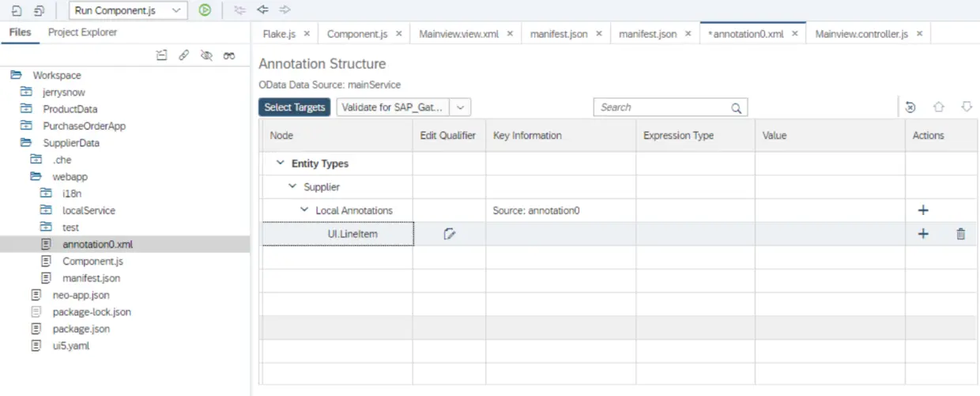Click the reset icon beside the arrows
Screen dimensions: 980x396
(910, 107)
